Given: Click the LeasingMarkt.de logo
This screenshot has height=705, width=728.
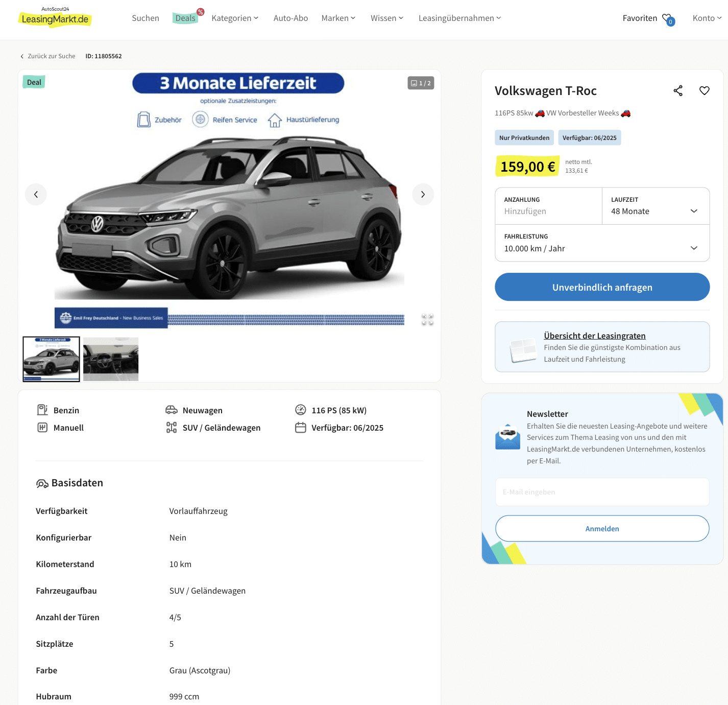Looking at the screenshot, I should tap(55, 18).
